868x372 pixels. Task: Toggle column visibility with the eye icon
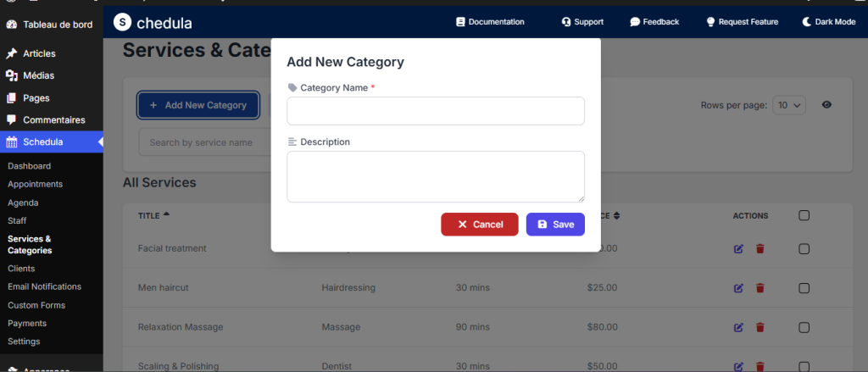(826, 105)
